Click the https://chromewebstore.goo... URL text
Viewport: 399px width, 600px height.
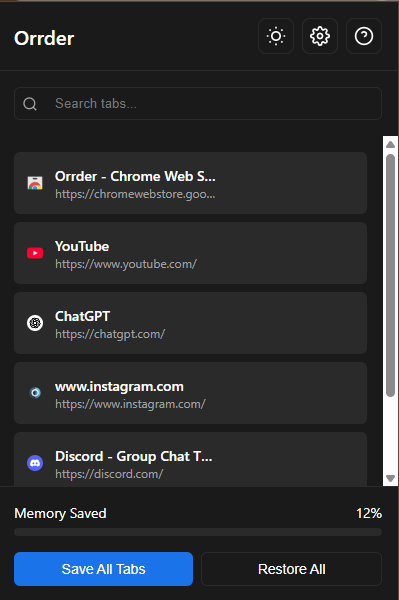(135, 194)
